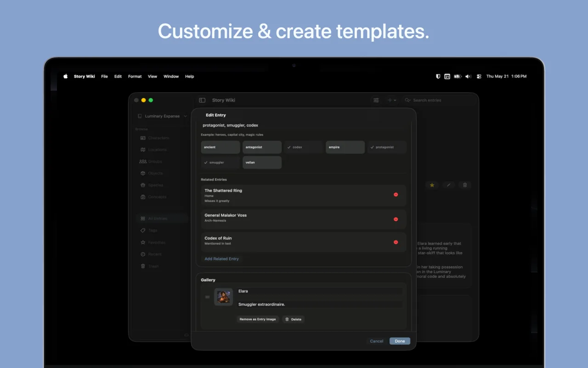Enable the antagonist tag
This screenshot has height=368, width=588.
click(262, 147)
